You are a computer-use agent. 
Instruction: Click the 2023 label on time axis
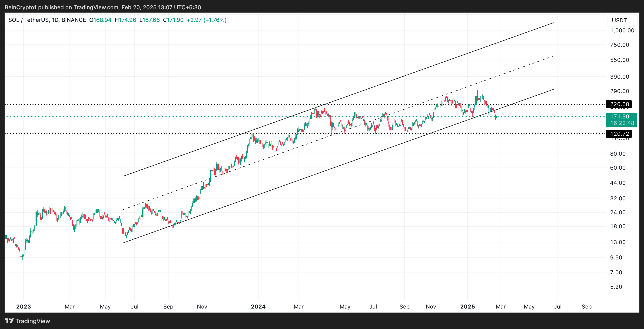(x=23, y=306)
